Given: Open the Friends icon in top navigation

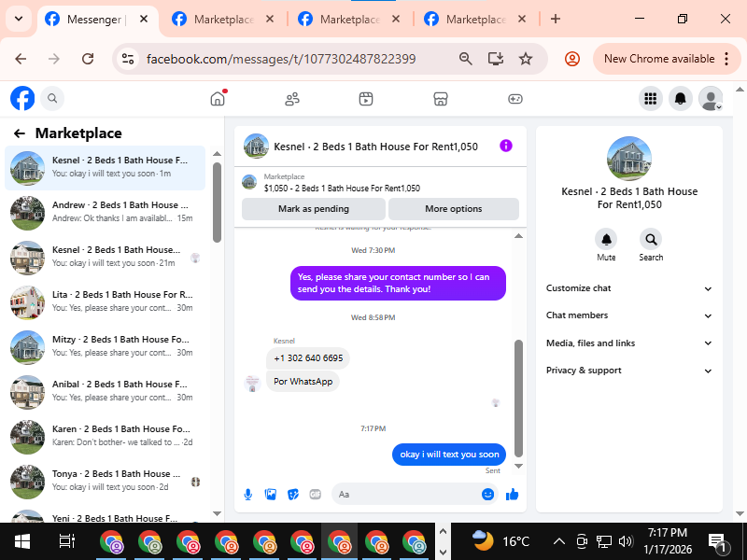Looking at the screenshot, I should click(292, 99).
